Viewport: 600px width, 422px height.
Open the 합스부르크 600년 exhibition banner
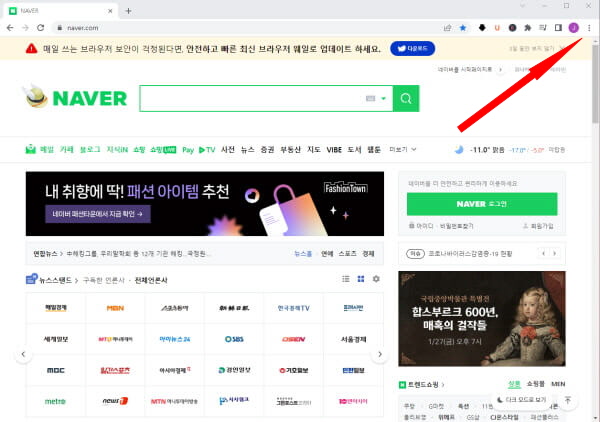(x=482, y=319)
